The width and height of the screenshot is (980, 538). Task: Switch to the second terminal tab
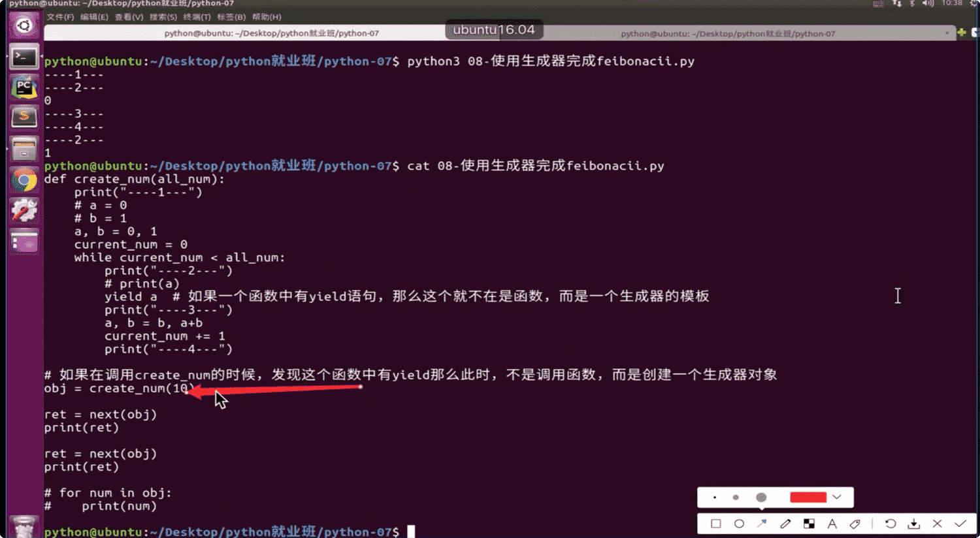pos(727,33)
